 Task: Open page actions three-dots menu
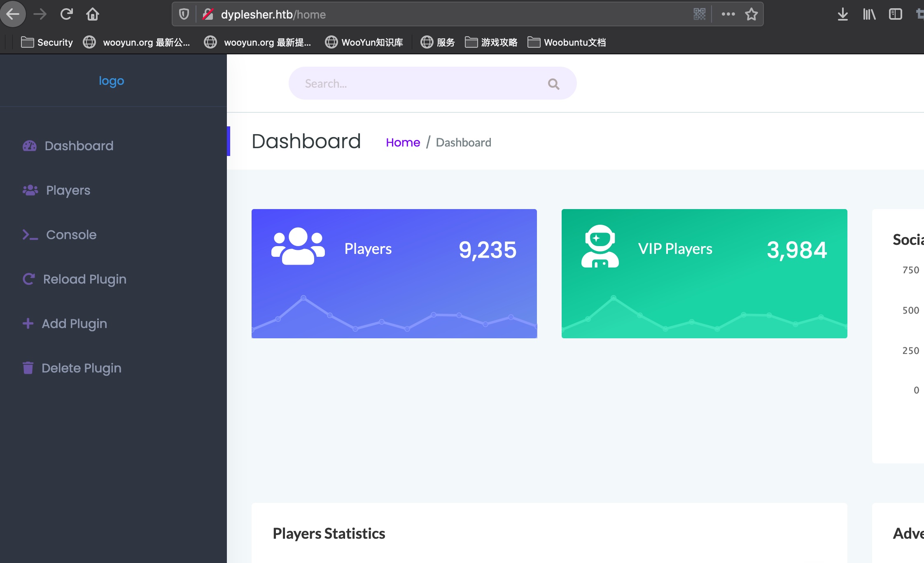[728, 14]
